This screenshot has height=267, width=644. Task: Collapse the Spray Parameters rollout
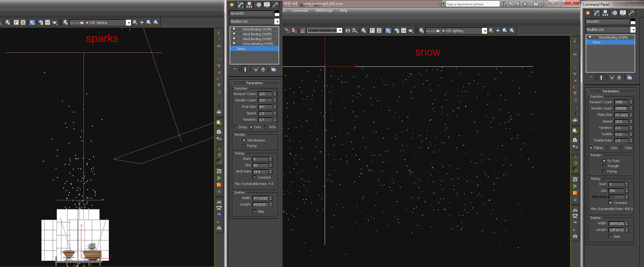coord(255,83)
